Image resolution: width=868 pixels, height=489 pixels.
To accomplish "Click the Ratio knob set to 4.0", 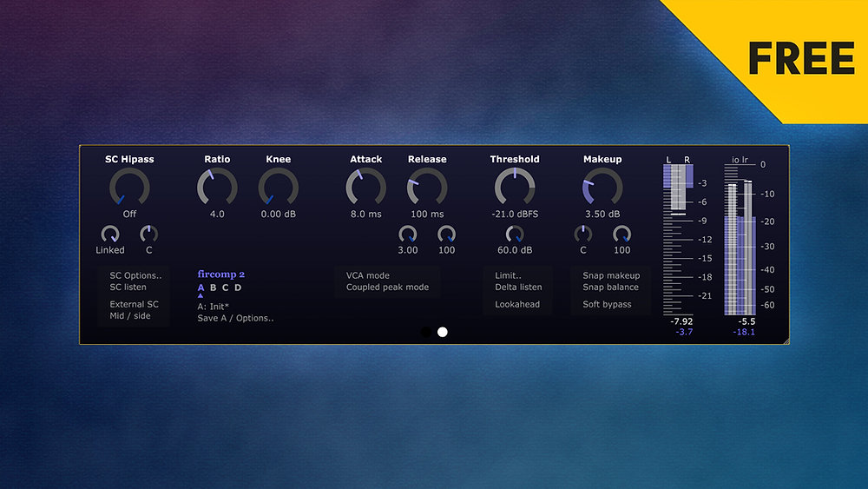I will 217,188.
